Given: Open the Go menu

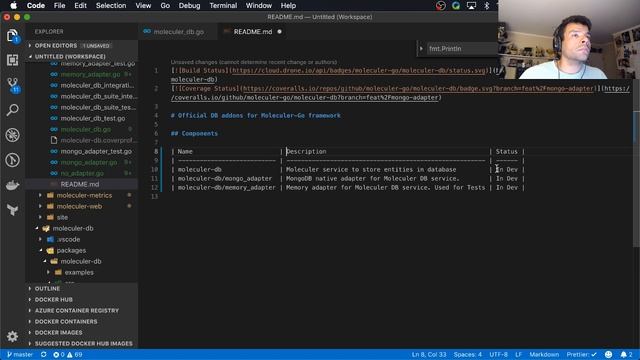Looking at the screenshot, I should click(x=165, y=6).
